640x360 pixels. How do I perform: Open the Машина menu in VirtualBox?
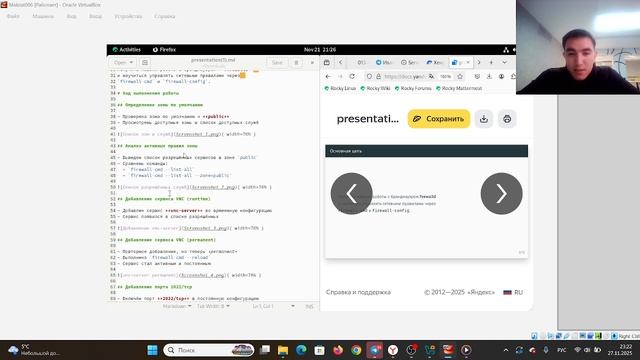click(x=43, y=16)
